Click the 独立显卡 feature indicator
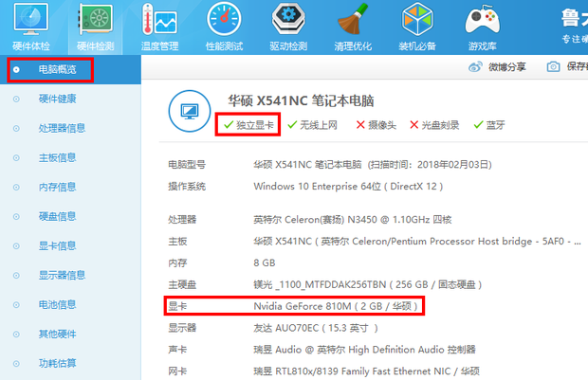 click(248, 125)
